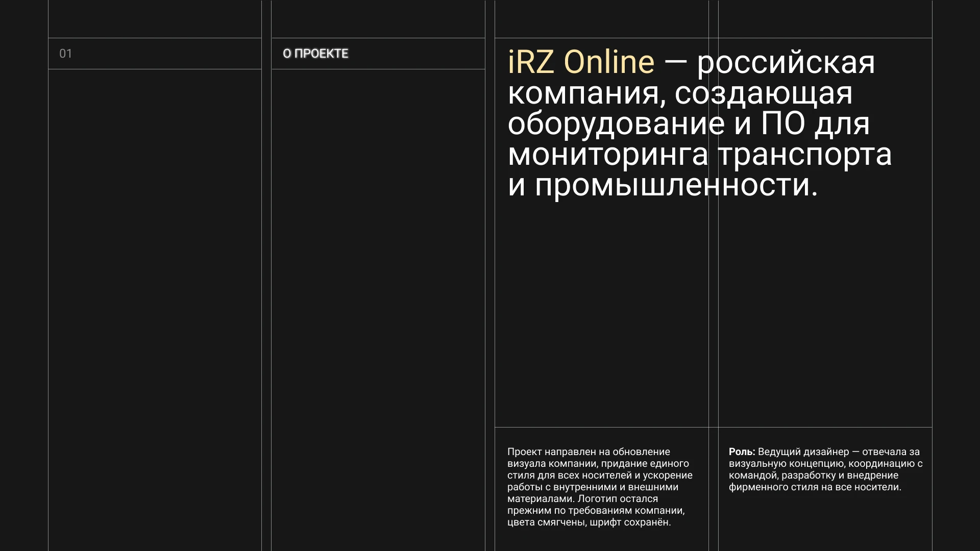Click the yellow iRZ Online text
The image size is (980, 551).
[x=581, y=62]
